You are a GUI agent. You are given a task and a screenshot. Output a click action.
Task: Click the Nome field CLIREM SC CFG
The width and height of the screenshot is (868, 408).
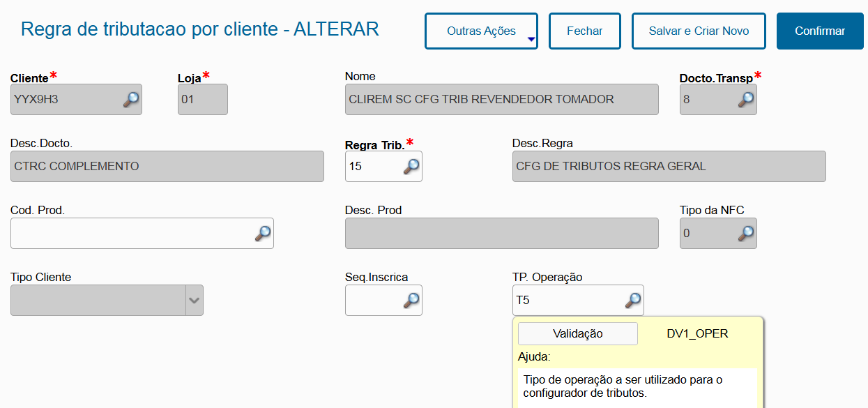click(502, 100)
